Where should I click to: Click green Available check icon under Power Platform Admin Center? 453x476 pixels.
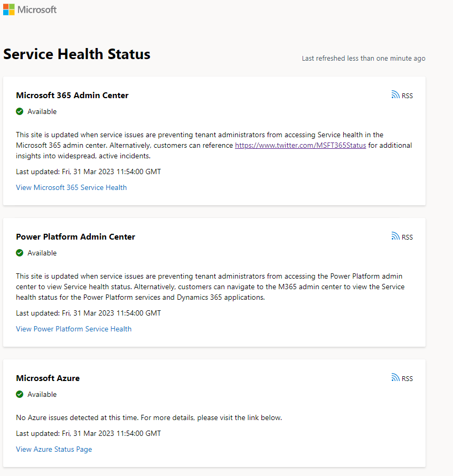[x=20, y=253]
